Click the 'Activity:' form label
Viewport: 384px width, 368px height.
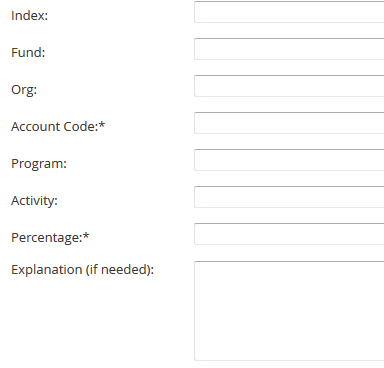34,201
